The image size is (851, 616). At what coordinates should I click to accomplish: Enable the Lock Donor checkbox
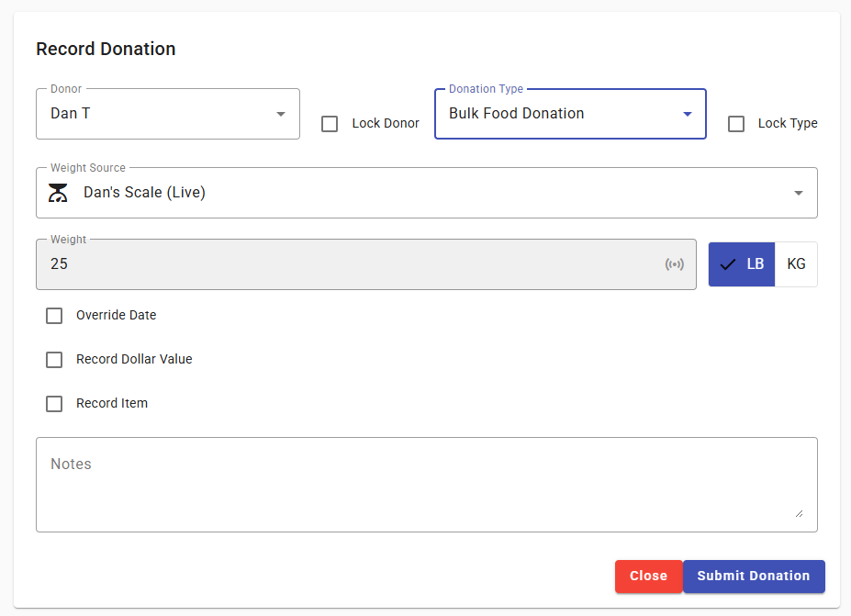coord(330,124)
